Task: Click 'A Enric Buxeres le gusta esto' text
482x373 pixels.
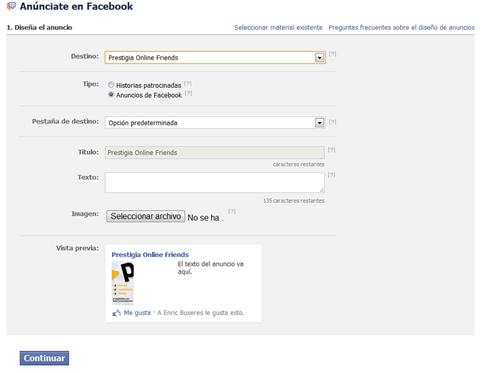Action: (201, 313)
